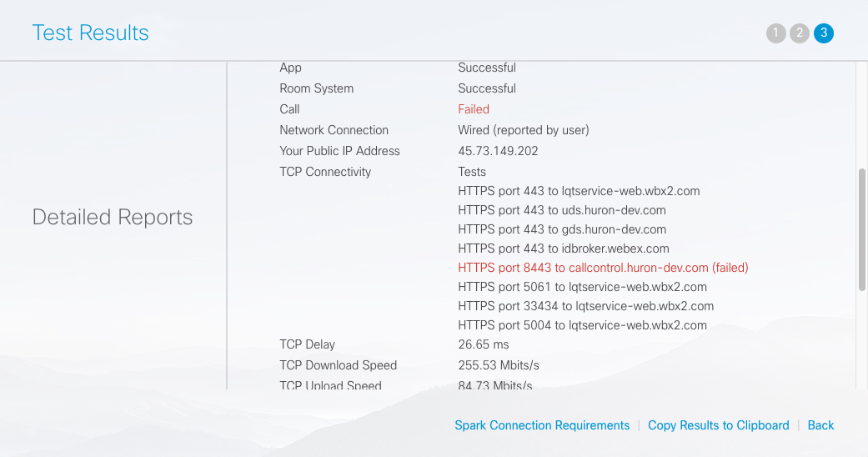Copy Results to Clipboard
This screenshot has height=457, width=868.
click(719, 425)
